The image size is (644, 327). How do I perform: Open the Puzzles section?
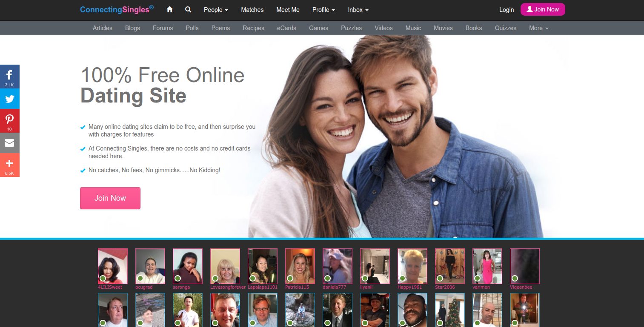[x=352, y=28]
